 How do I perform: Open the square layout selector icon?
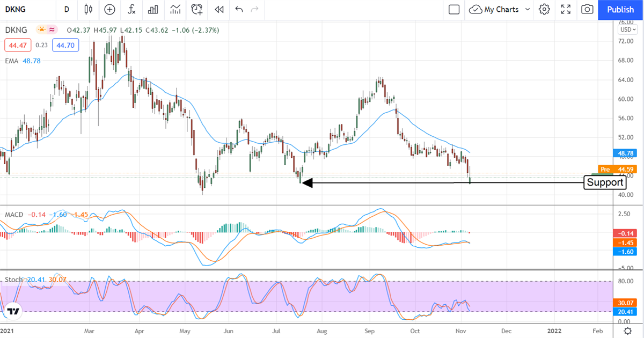[x=454, y=9]
